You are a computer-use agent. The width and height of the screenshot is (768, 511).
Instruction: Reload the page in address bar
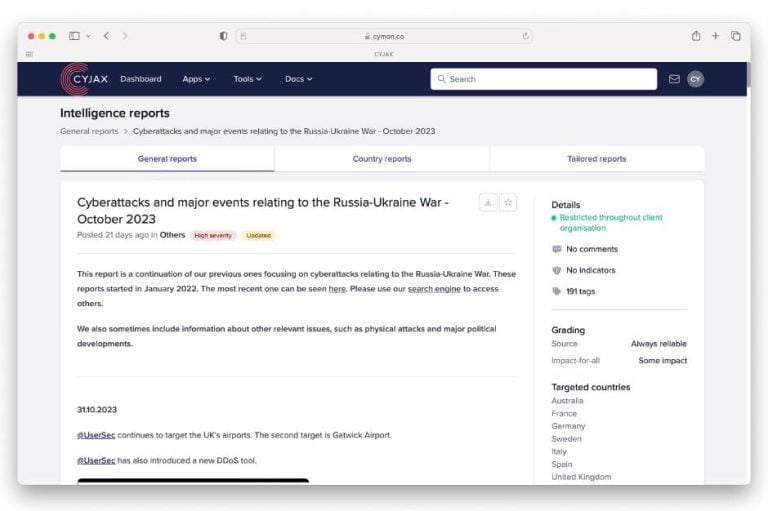pos(526,36)
